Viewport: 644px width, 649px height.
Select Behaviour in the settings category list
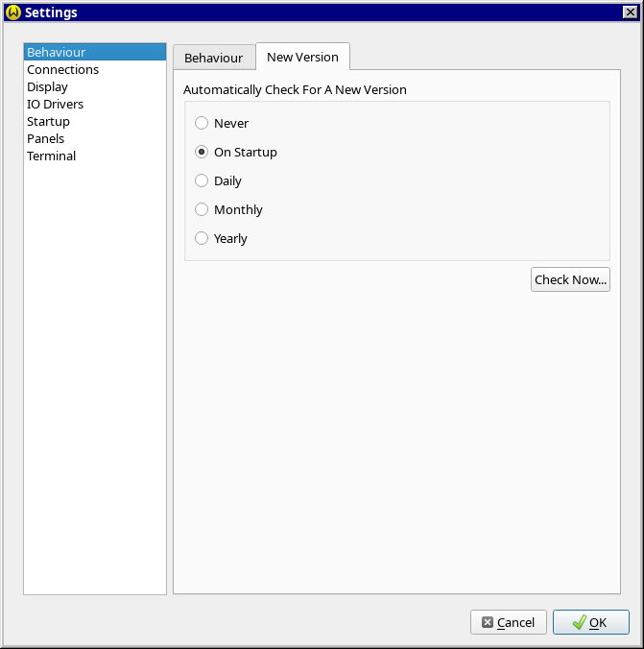(x=95, y=52)
